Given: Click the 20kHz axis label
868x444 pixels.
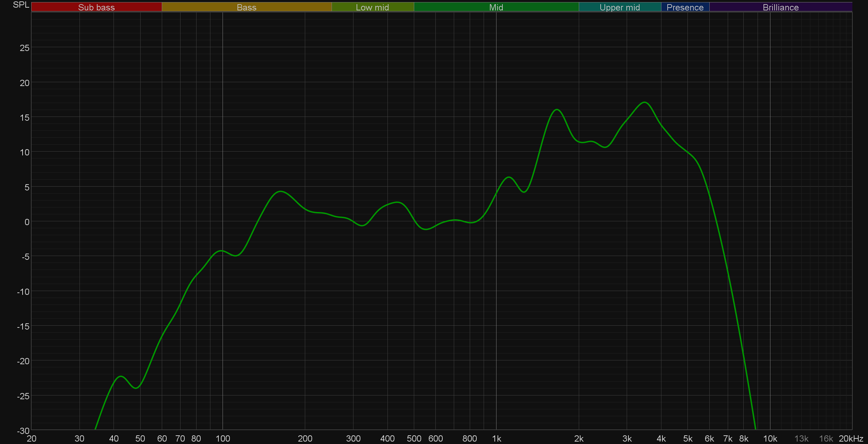Looking at the screenshot, I should coord(851,439).
